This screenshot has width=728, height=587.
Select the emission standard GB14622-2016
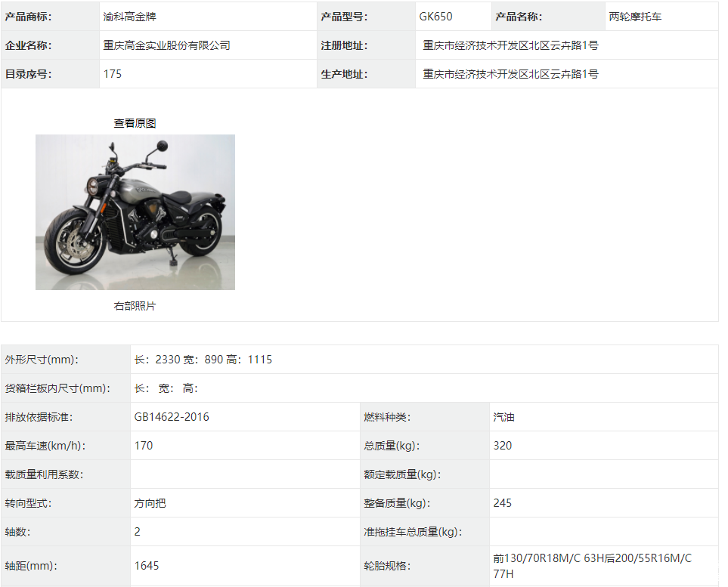(x=172, y=417)
